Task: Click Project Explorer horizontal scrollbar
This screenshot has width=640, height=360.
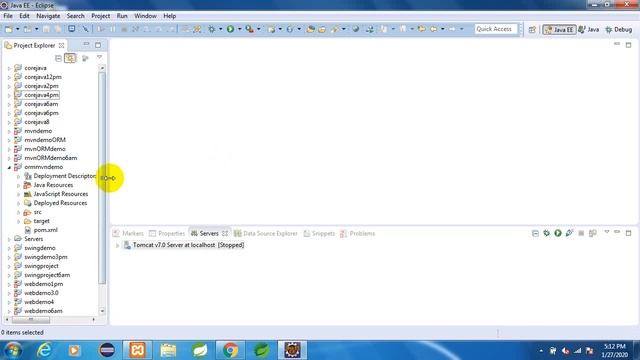Action: [31, 320]
